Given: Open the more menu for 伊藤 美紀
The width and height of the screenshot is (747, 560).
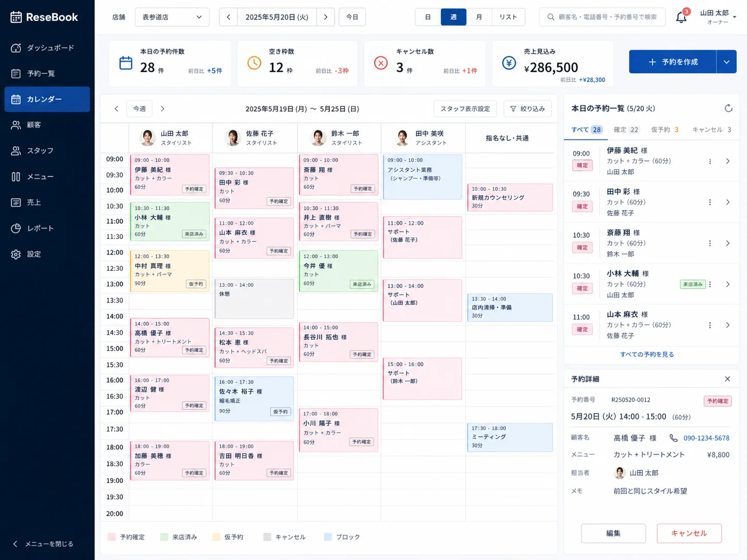Looking at the screenshot, I should tap(710, 161).
